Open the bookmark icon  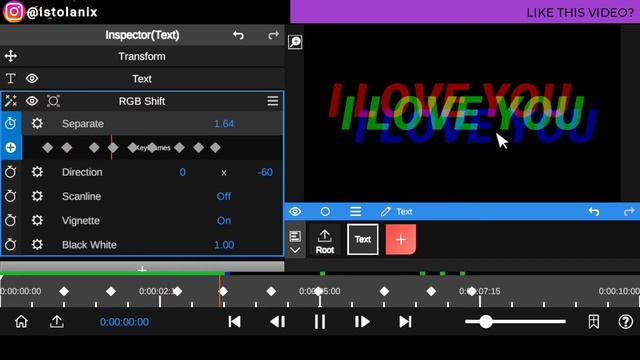coord(594,322)
